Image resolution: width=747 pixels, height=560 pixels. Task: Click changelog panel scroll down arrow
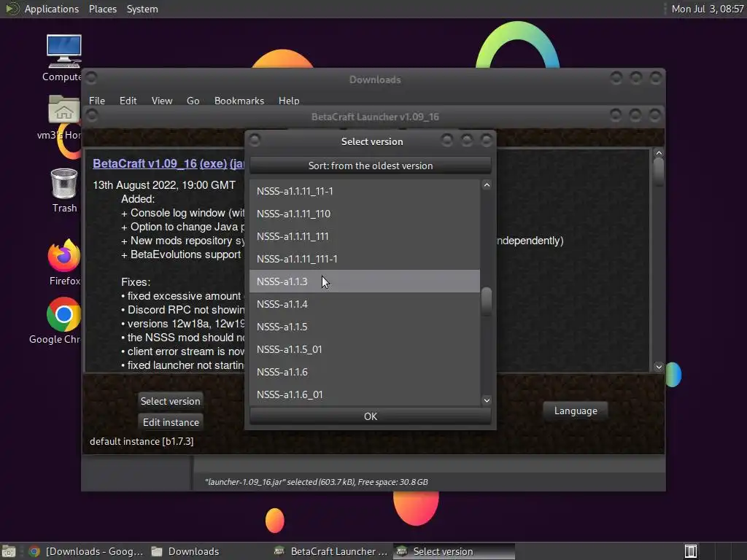coord(659,367)
